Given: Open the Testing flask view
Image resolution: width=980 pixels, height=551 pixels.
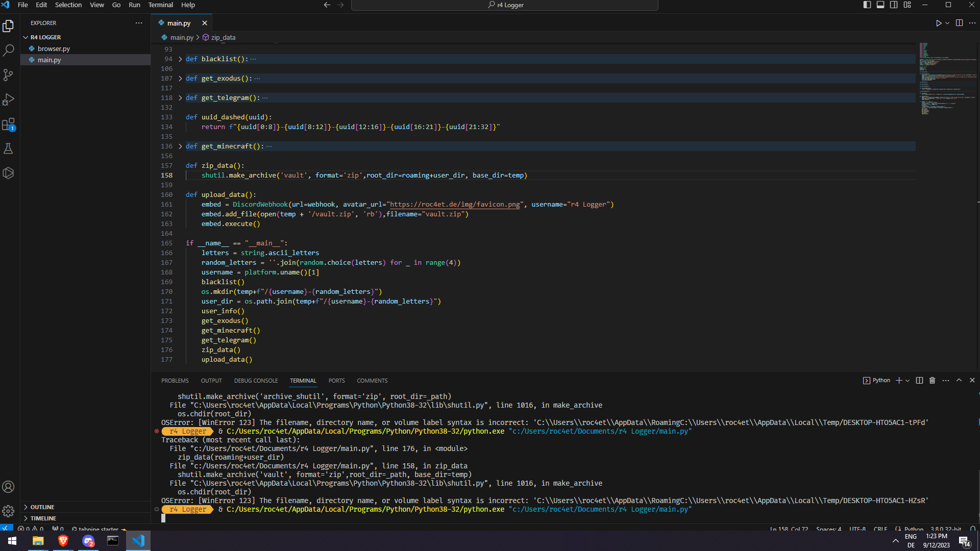Looking at the screenshot, I should 8,148.
